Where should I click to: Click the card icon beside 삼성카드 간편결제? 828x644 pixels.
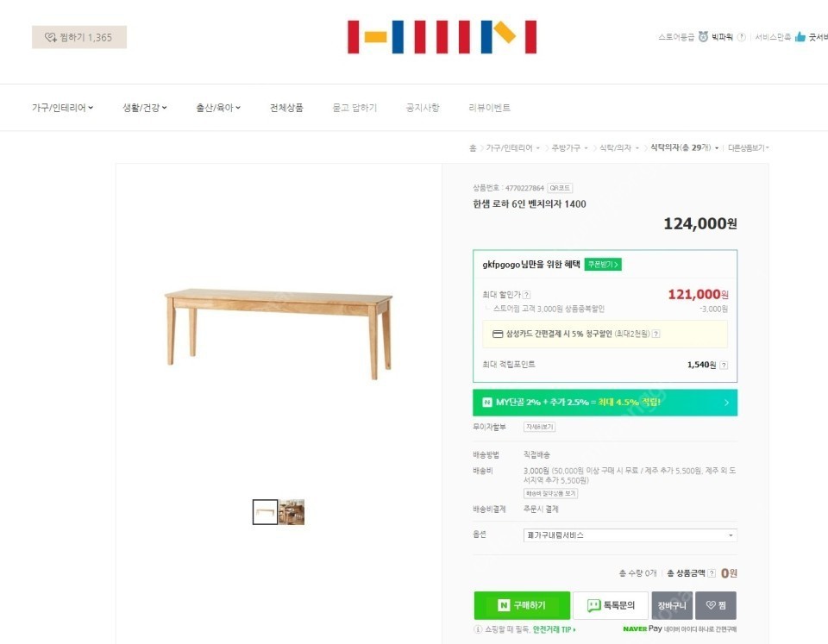(x=496, y=334)
